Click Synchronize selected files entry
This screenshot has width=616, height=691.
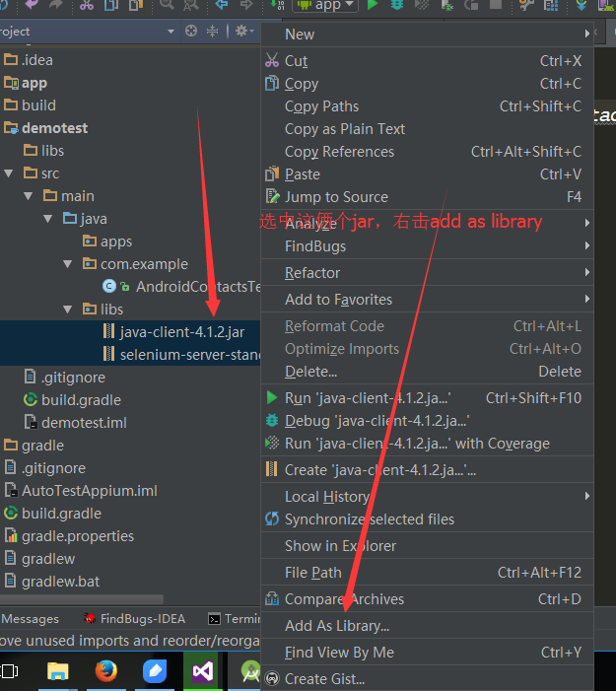pyautogui.click(x=427, y=519)
